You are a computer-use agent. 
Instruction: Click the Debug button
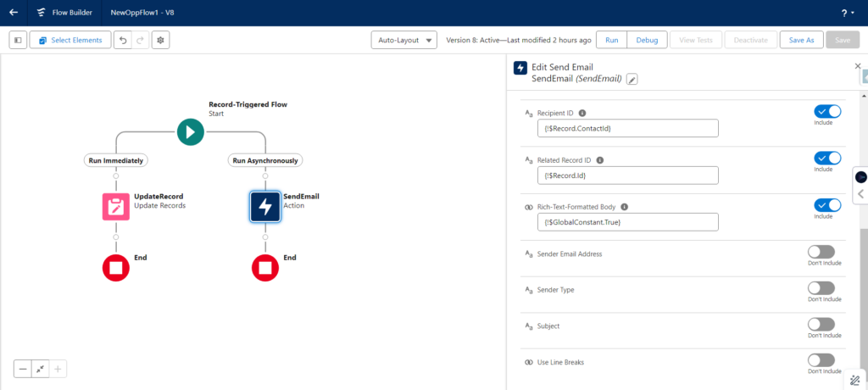[647, 41]
